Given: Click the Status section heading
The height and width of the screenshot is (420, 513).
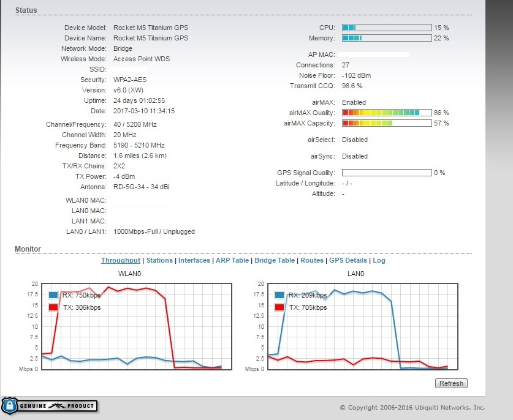Looking at the screenshot, I should click(x=26, y=10).
